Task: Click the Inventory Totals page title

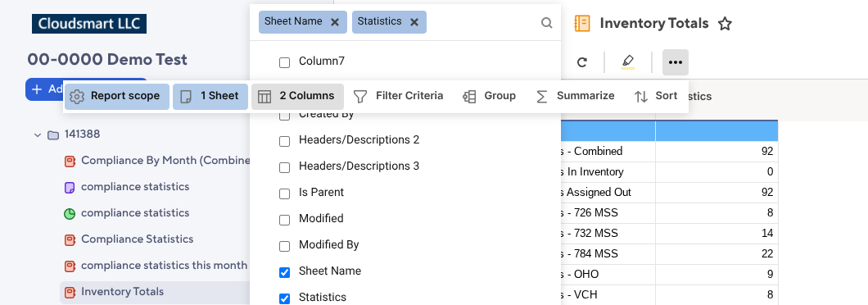Action: click(x=654, y=23)
